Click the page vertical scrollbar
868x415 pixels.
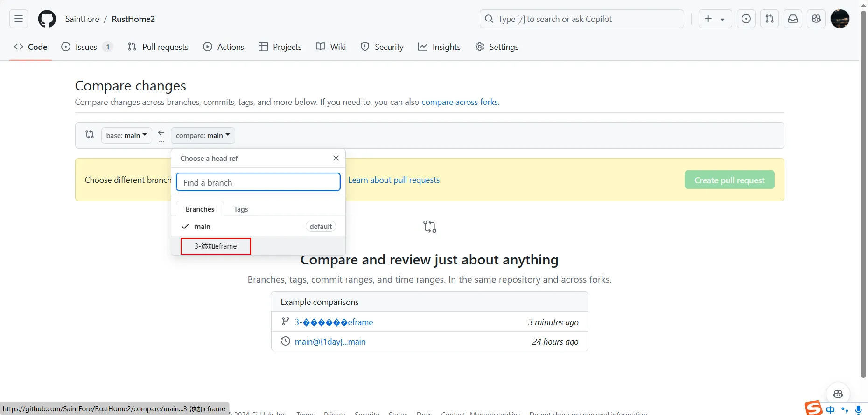pos(863,187)
